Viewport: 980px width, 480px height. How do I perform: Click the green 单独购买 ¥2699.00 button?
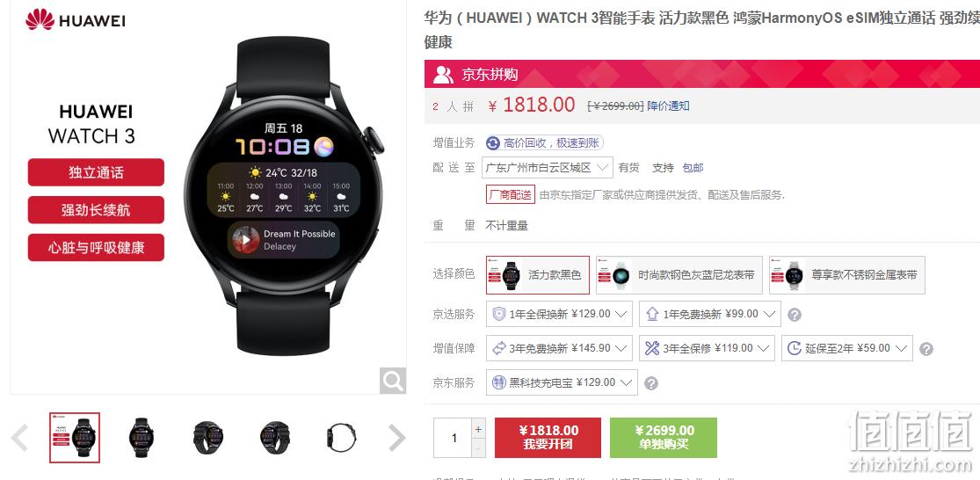663,438
